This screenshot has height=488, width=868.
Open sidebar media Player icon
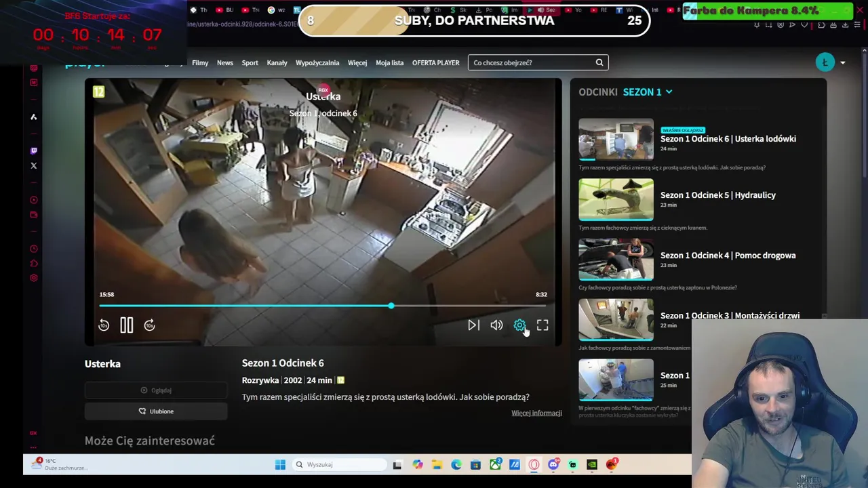coord(34,200)
